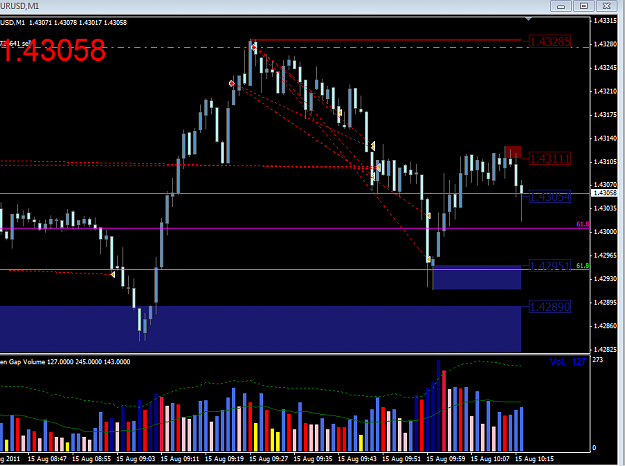Click the '15 Aug 09:03' time label

pyautogui.click(x=136, y=459)
